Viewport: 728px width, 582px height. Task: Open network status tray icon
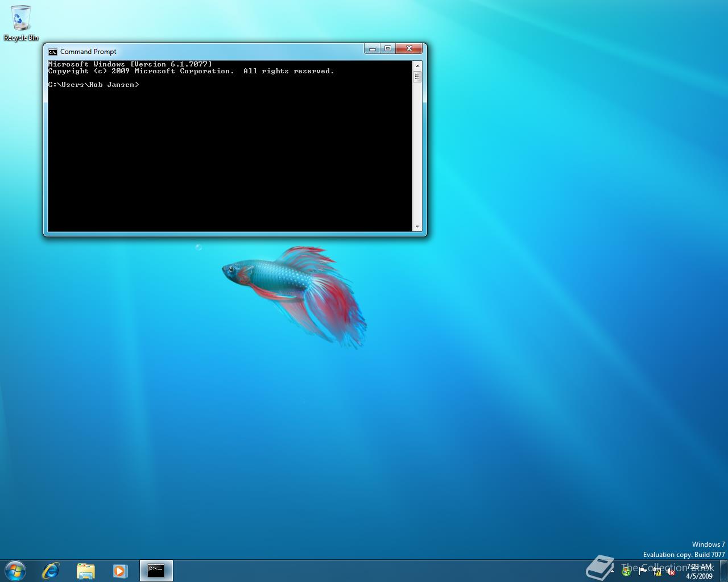click(657, 572)
